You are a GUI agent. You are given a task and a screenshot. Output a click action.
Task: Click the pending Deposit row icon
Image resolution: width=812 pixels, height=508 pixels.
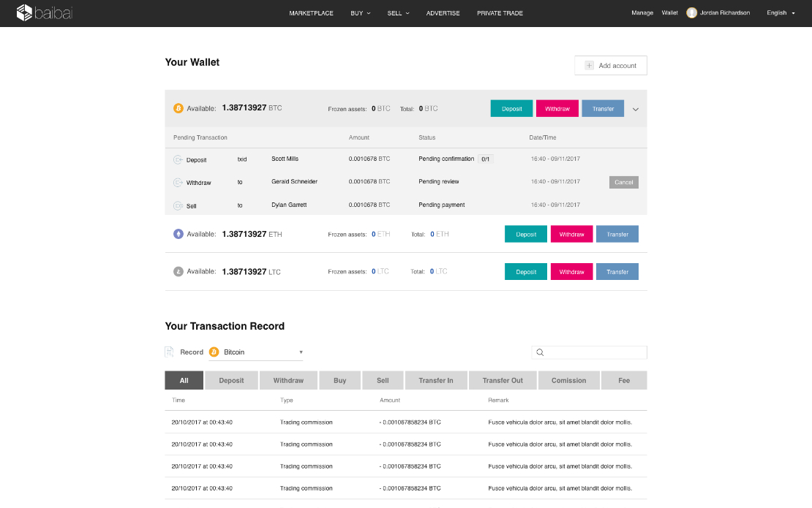point(178,160)
